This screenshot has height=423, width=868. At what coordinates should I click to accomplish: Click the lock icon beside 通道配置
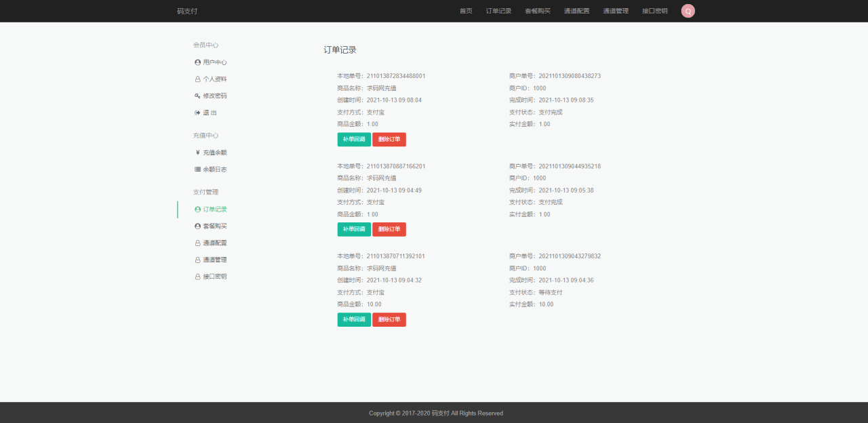197,243
